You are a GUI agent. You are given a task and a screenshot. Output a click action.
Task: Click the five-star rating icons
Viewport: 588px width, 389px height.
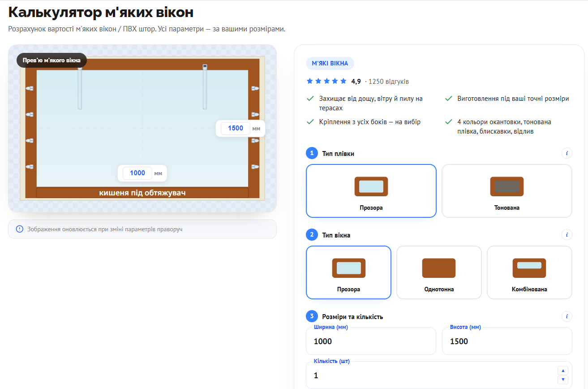326,81
